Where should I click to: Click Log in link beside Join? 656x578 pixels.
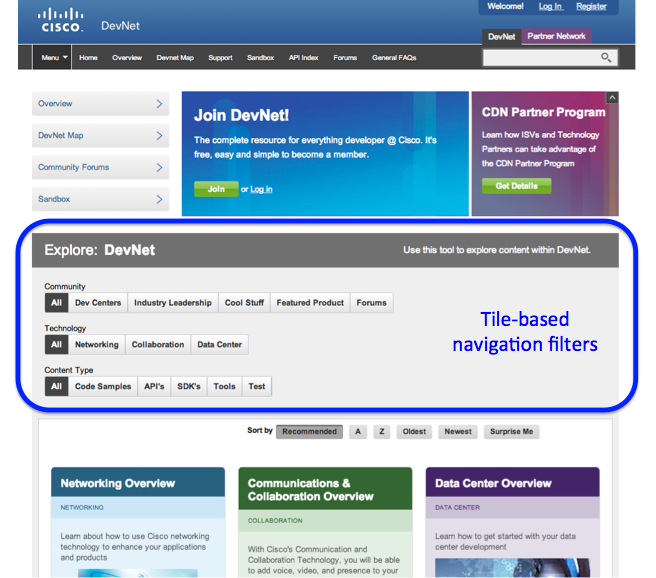click(x=261, y=189)
